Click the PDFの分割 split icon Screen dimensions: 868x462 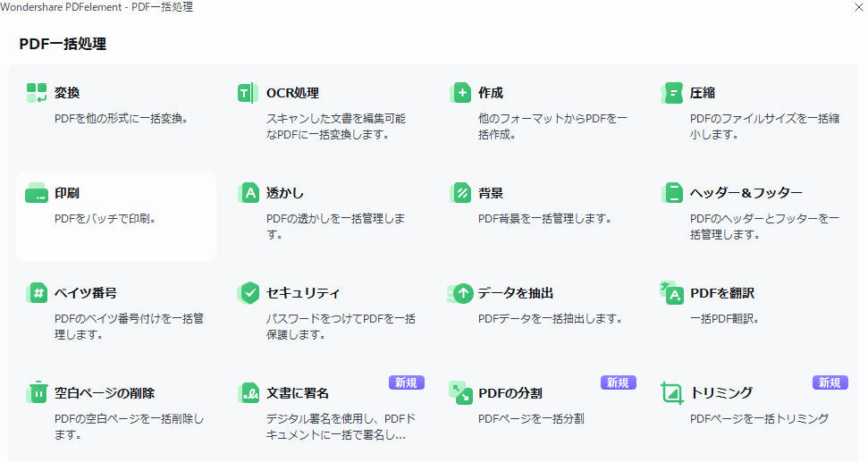460,393
